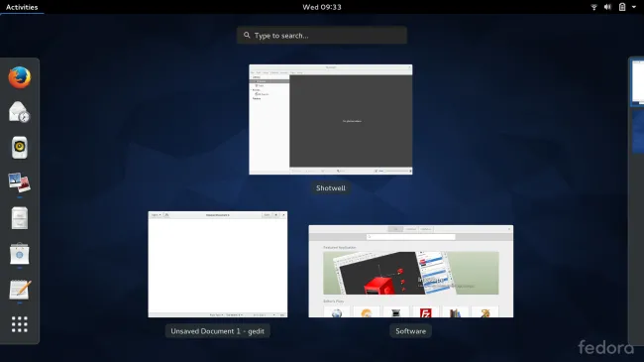Click the Activities button
Viewport: 644px width, 362px height.
pyautogui.click(x=22, y=7)
